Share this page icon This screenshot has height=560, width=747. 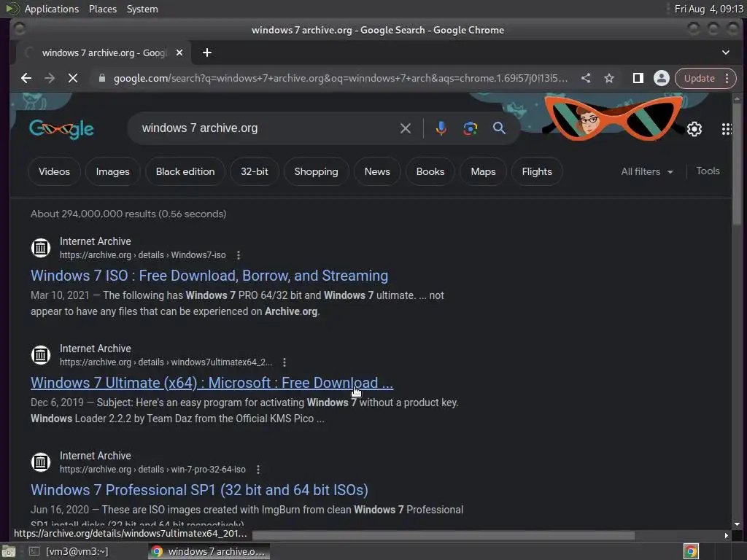coord(586,78)
